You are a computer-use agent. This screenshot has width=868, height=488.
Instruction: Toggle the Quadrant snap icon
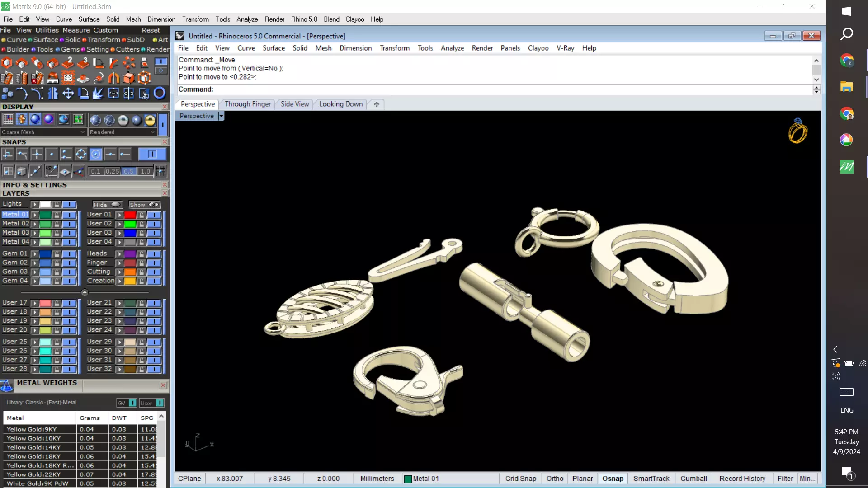click(x=81, y=155)
